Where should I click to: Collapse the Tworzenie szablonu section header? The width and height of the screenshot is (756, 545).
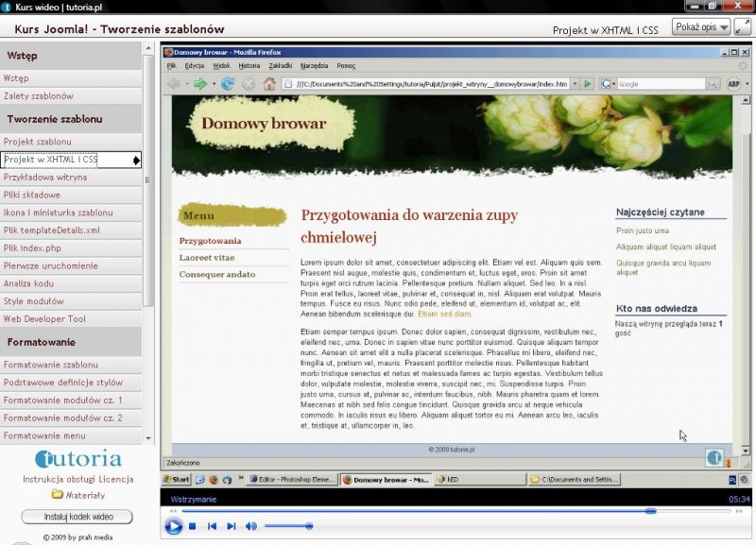click(55, 119)
